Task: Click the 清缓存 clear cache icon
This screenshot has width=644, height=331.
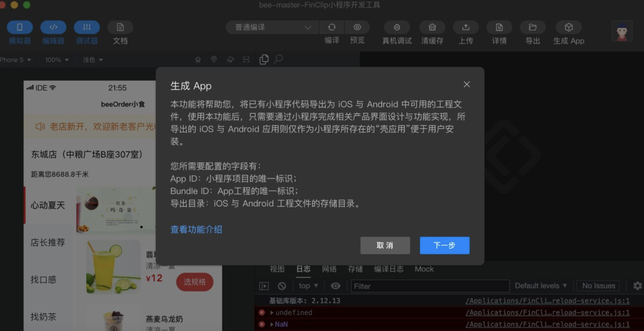Action: tap(432, 27)
